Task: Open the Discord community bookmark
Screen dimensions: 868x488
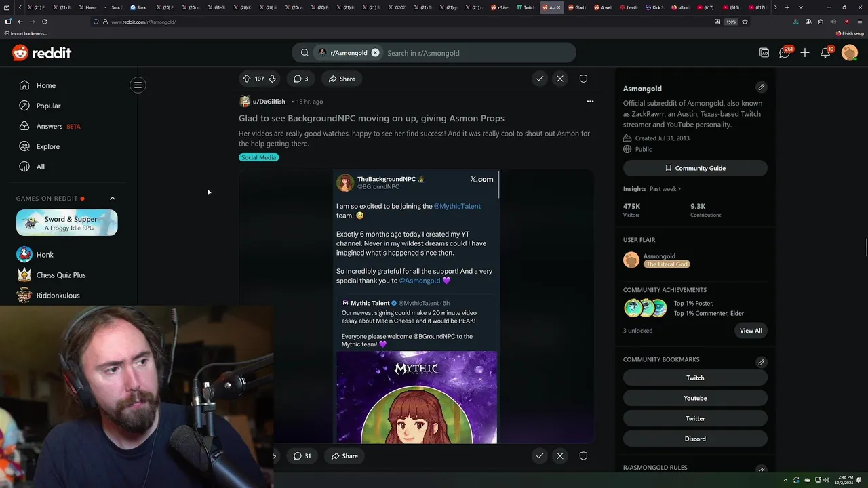Action: [695, 439]
